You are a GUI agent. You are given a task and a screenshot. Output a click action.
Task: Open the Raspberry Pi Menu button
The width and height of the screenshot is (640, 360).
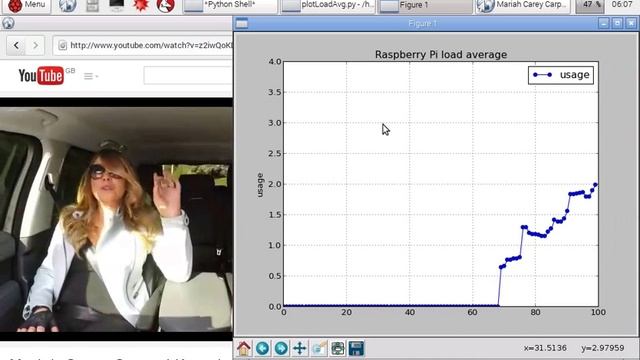click(x=27, y=5)
